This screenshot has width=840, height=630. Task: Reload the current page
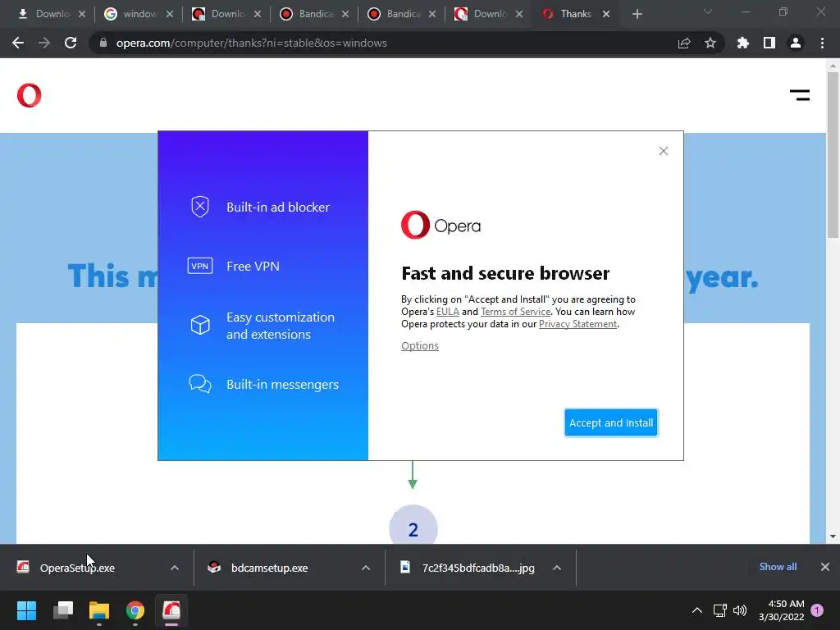71,43
